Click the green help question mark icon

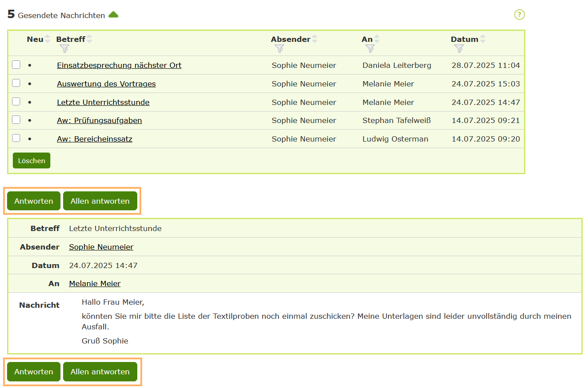pos(519,15)
